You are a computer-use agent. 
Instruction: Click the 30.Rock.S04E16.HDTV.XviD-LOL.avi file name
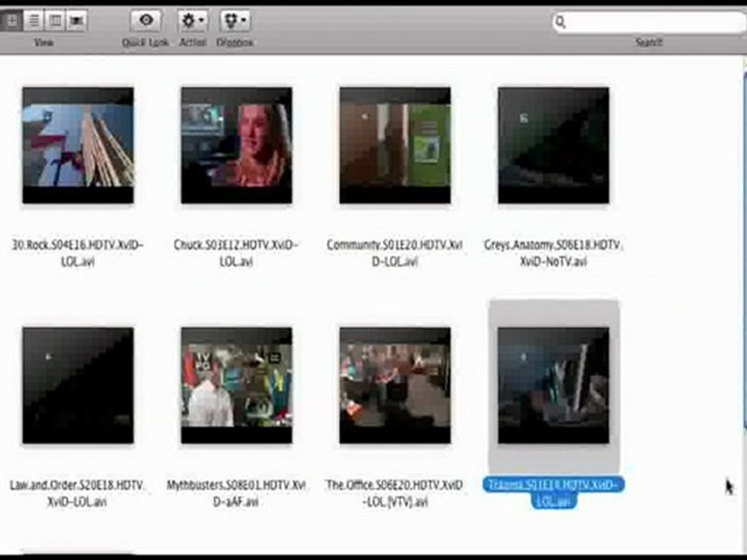pyautogui.click(x=77, y=253)
